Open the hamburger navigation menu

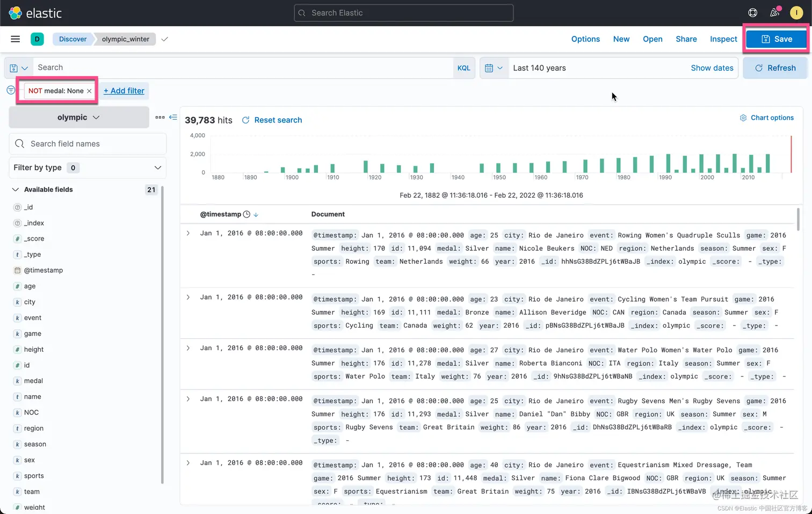[x=16, y=39]
